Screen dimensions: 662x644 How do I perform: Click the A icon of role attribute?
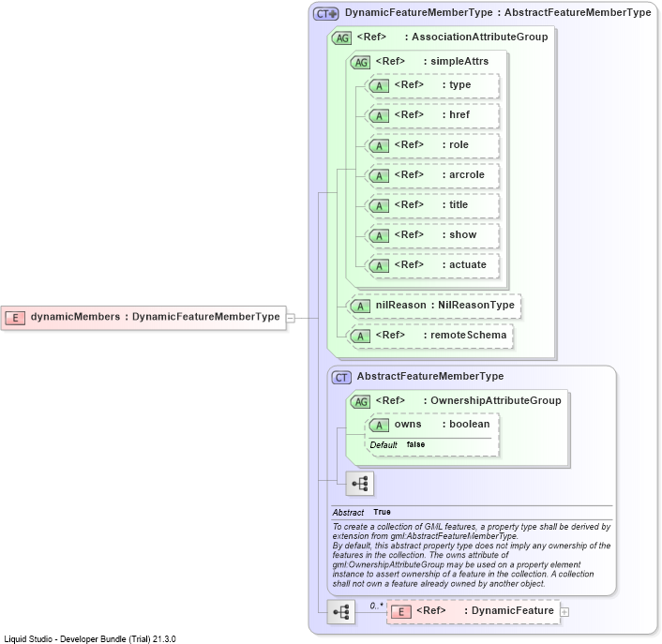[x=379, y=146]
